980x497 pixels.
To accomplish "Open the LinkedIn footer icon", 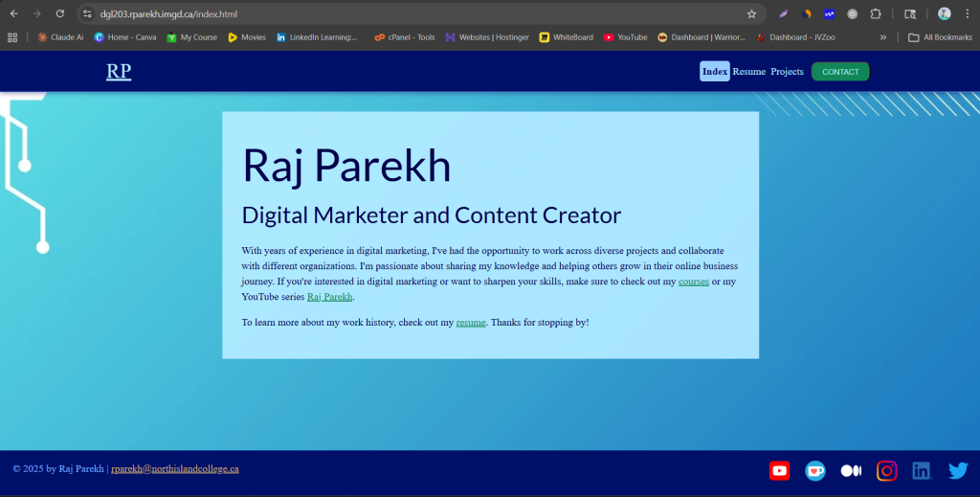I will coord(921,470).
